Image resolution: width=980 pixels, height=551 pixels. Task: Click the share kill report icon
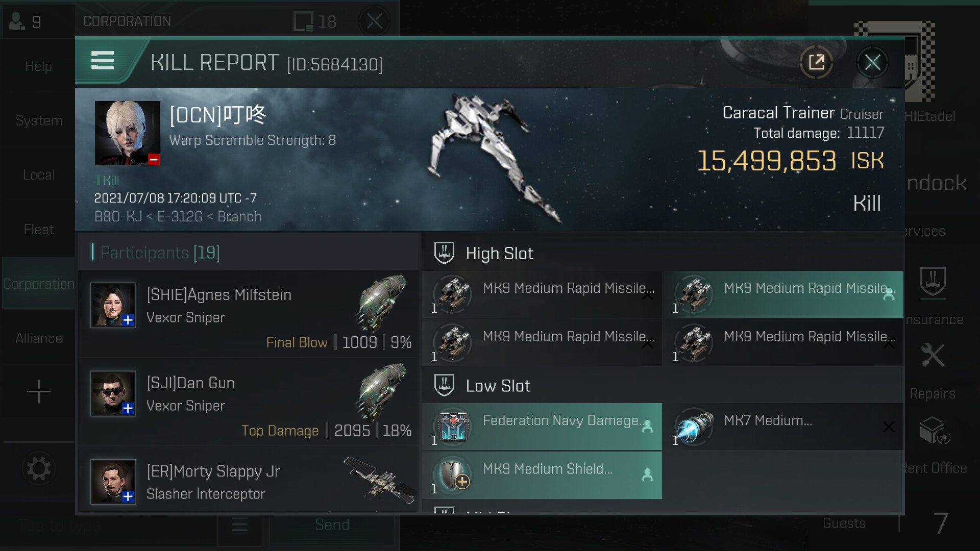coord(816,62)
